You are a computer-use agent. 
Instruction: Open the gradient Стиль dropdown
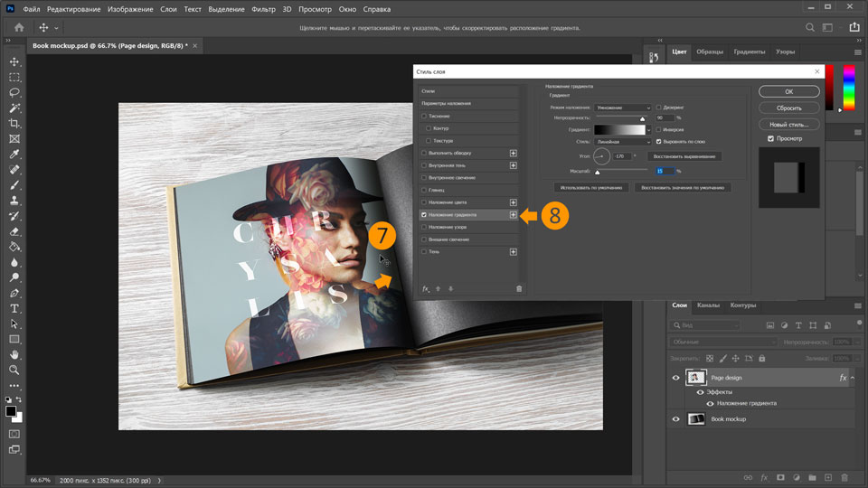pos(622,142)
